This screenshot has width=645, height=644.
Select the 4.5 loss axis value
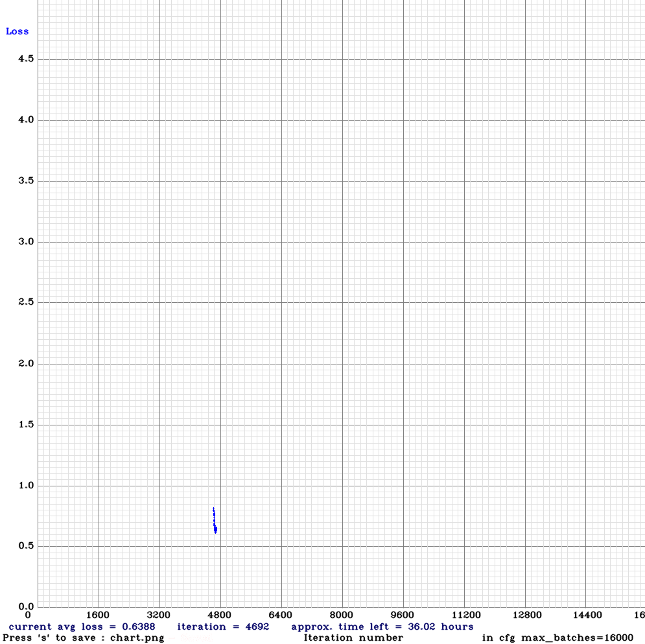(x=26, y=59)
